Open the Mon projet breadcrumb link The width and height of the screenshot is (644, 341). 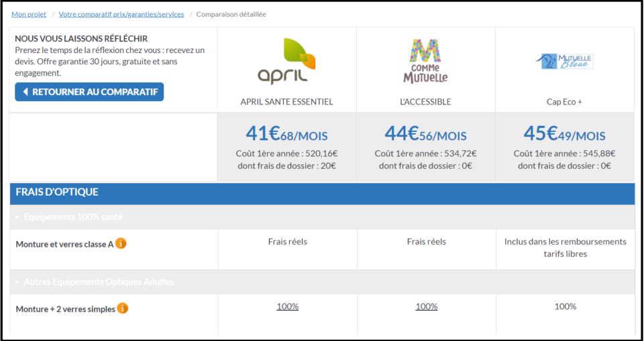(x=29, y=14)
